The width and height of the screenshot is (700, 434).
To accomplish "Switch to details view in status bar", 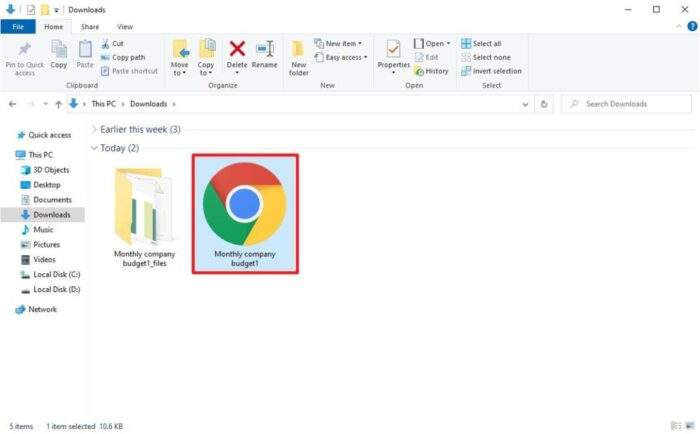I will (x=676, y=426).
